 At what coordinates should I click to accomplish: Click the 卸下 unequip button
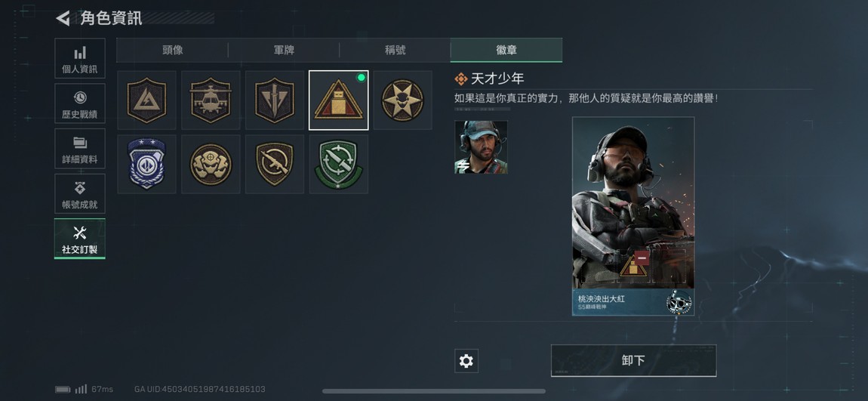pos(633,360)
